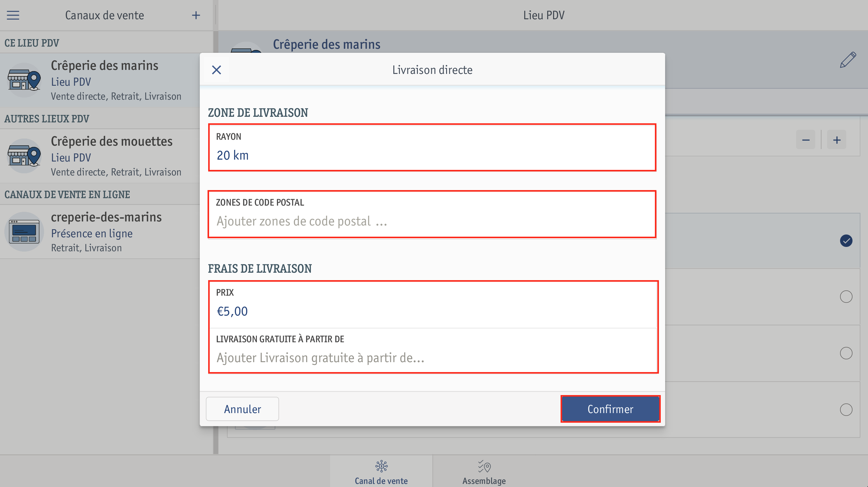Edit the Prix €5,00 field
Image resolution: width=868 pixels, height=487 pixels.
click(x=433, y=305)
